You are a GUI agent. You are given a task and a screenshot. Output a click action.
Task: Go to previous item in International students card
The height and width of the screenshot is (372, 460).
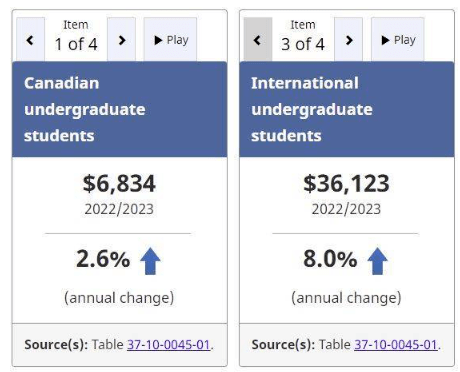tap(258, 40)
